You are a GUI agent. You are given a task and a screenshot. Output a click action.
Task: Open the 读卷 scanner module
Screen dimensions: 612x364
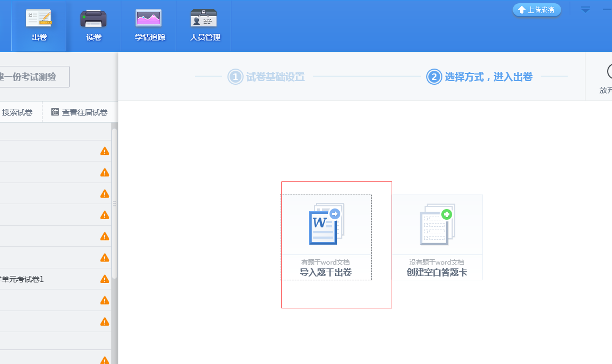(93, 26)
